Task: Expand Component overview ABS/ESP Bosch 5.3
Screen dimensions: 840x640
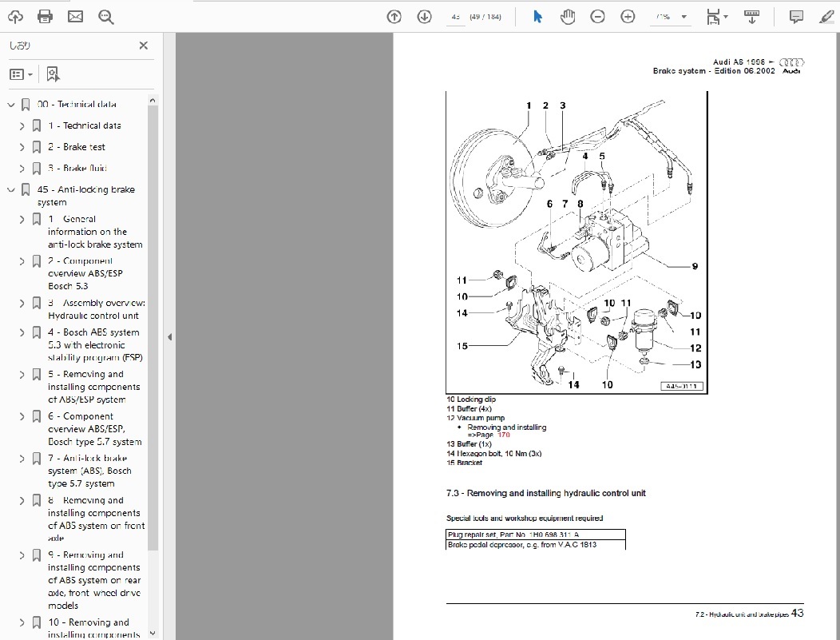Action: coord(22,261)
